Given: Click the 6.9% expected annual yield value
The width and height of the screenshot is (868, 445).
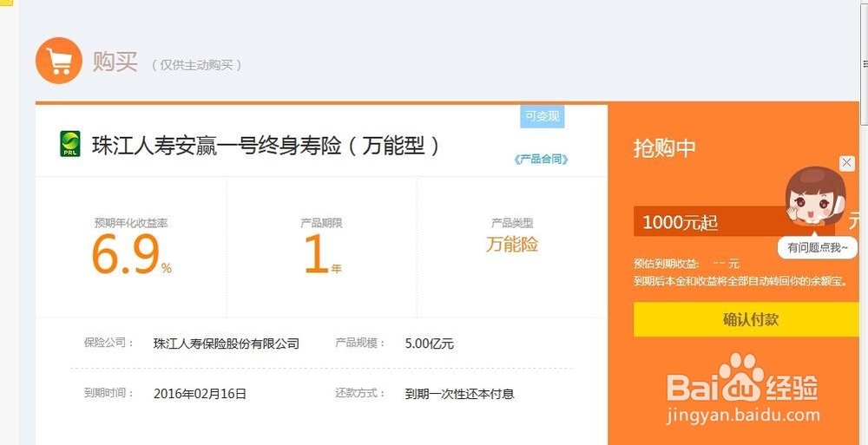Looking at the screenshot, I should point(131,255).
